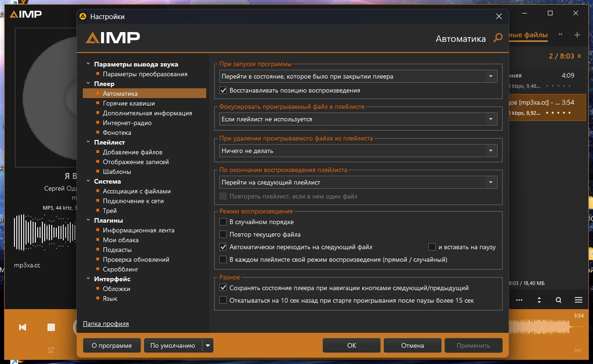Open the Подкасты settings page
This screenshot has width=593, height=364.
[x=117, y=250]
